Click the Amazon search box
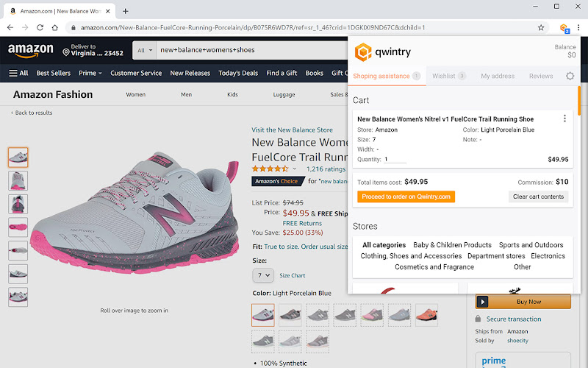The height and width of the screenshot is (368, 588). point(251,50)
